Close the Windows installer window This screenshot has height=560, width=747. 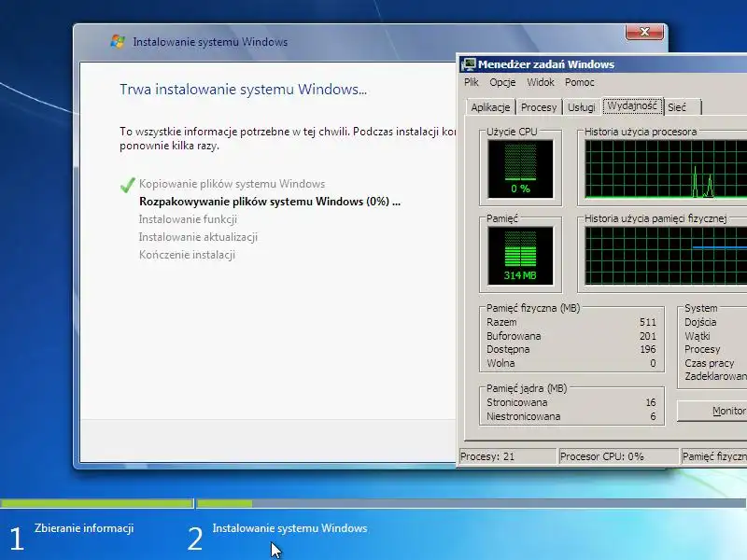(644, 32)
